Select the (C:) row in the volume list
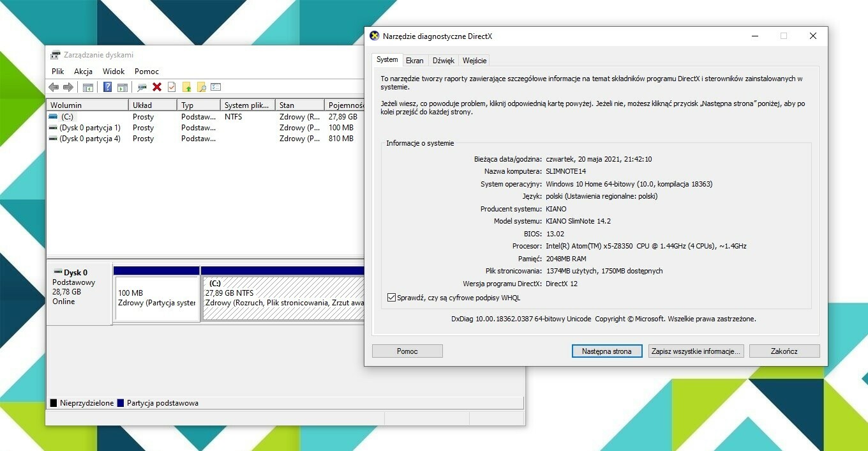 tap(205, 117)
